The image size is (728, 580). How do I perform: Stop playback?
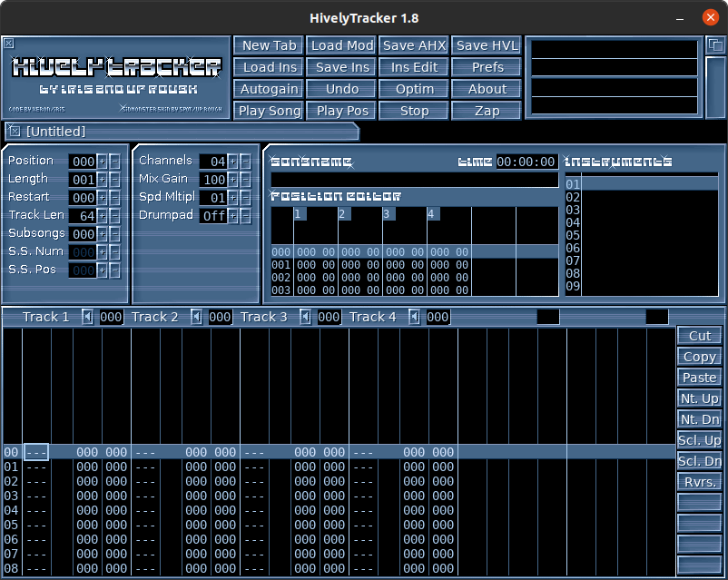click(x=414, y=111)
